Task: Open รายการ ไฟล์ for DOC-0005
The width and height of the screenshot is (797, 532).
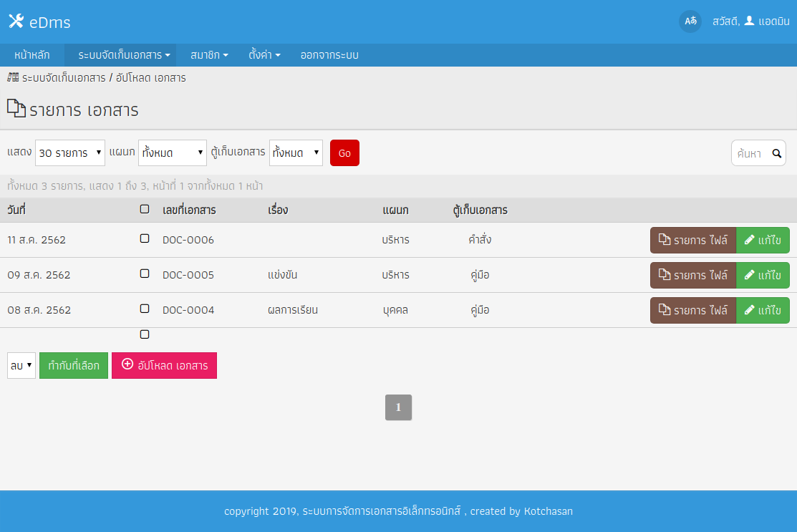Action: point(693,275)
